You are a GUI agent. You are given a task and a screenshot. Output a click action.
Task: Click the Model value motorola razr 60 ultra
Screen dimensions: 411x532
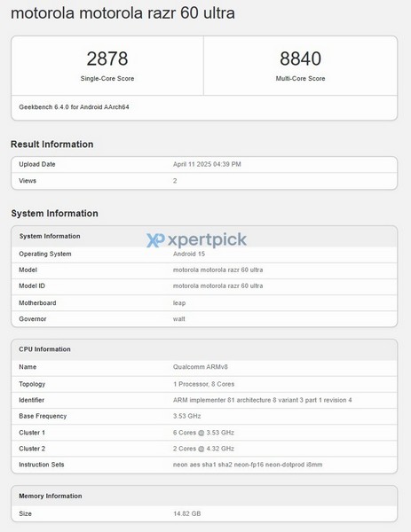[217, 270]
